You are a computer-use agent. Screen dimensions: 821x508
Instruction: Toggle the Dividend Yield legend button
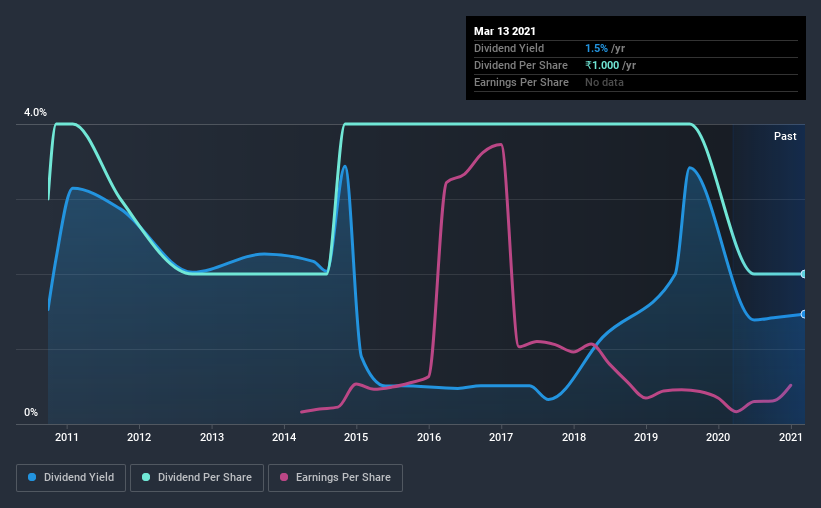point(71,478)
